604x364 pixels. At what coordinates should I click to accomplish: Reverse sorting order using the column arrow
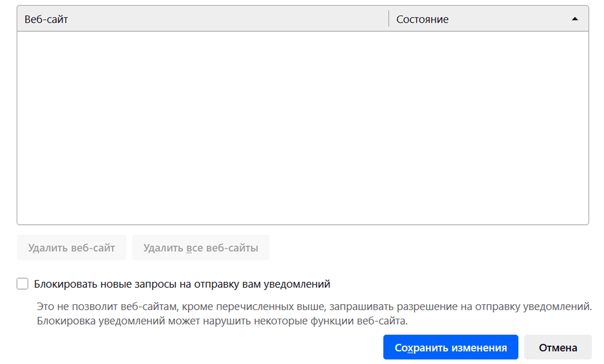click(574, 18)
